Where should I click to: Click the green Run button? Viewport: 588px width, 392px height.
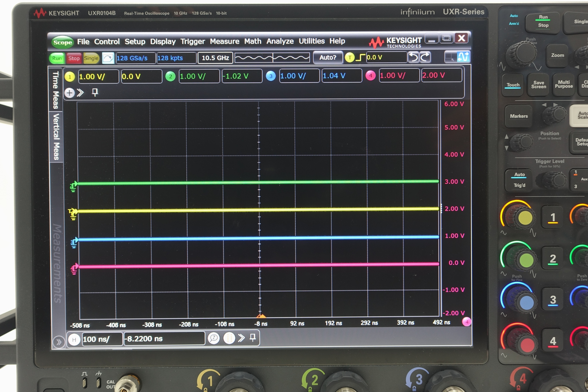(57, 58)
